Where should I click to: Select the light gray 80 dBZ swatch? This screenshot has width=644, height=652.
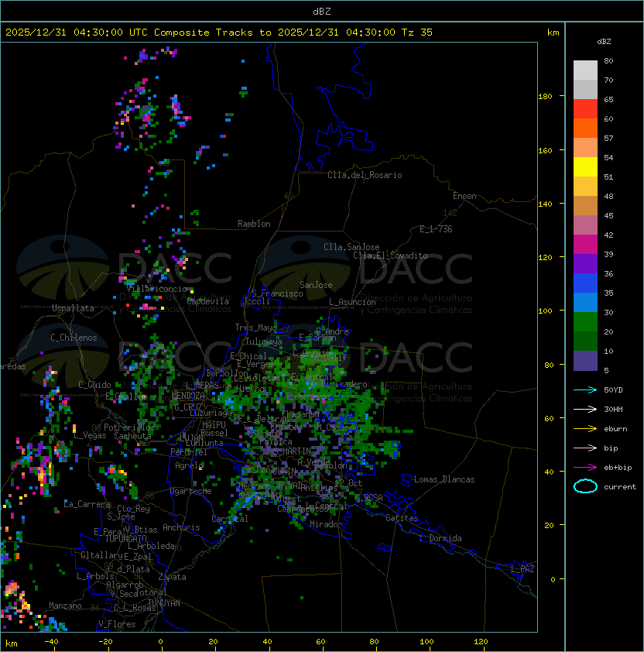click(585, 70)
